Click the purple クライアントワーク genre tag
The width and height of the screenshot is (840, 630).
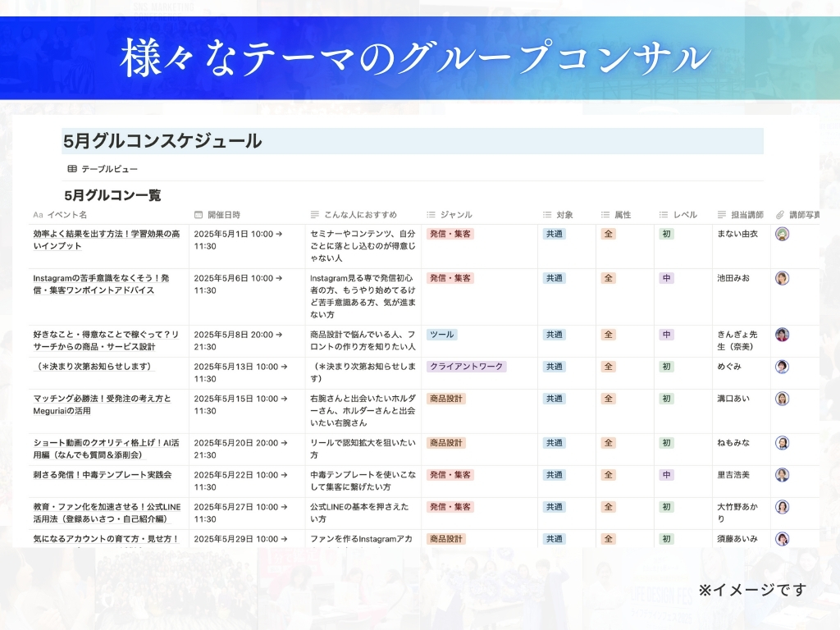tap(466, 367)
